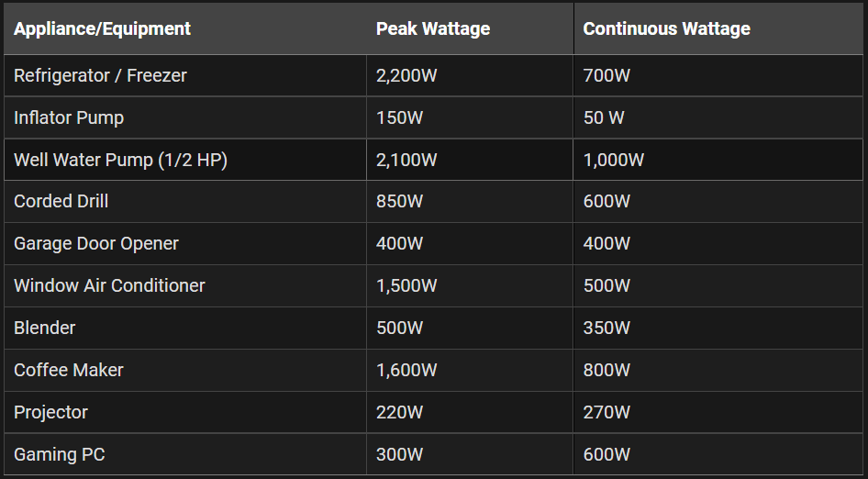Select the Coffee Maker cell

coord(185,370)
